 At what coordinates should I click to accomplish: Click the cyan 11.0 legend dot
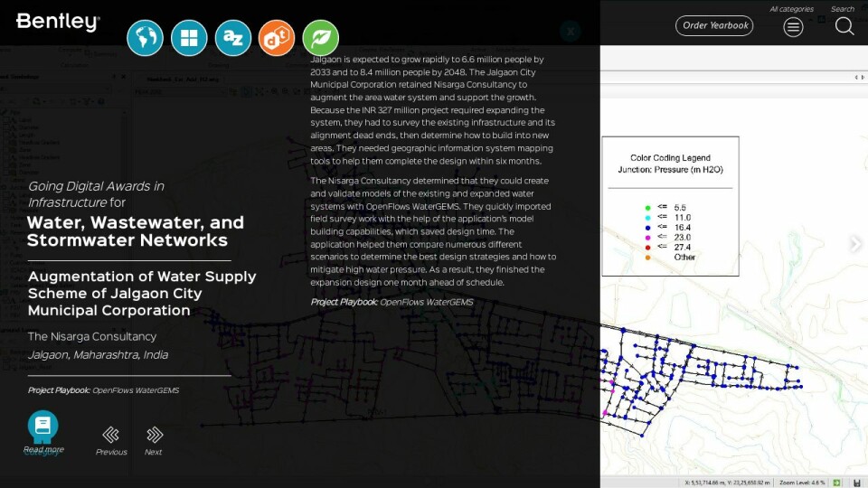[x=647, y=218]
